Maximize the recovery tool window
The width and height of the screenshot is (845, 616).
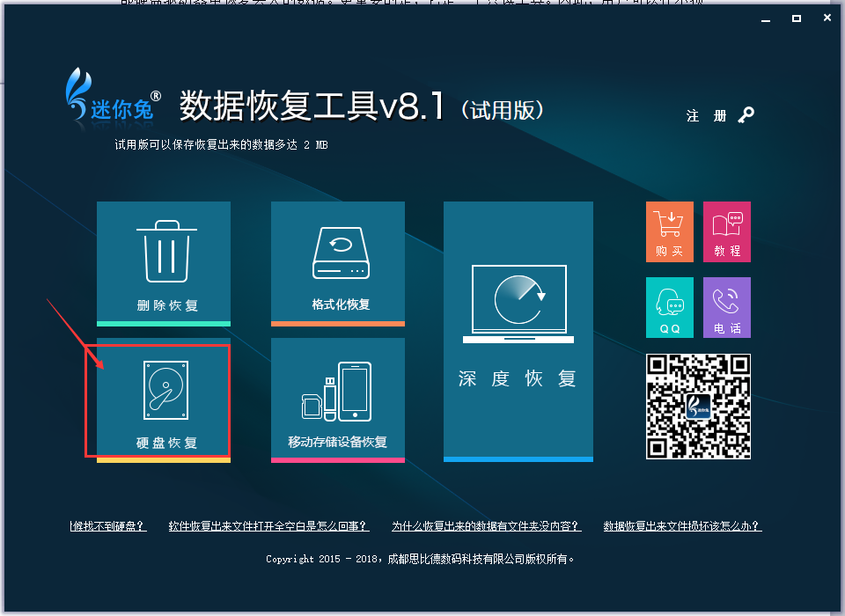tap(797, 18)
